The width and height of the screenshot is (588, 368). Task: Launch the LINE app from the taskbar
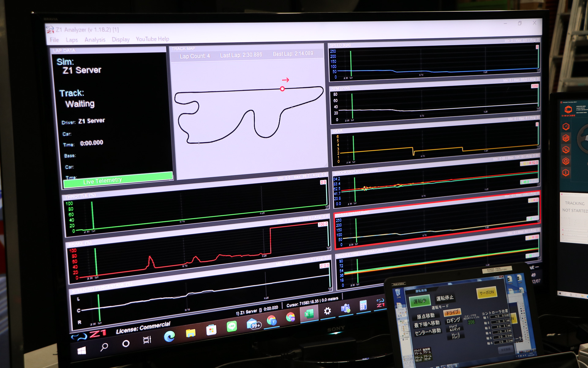pyautogui.click(x=232, y=326)
